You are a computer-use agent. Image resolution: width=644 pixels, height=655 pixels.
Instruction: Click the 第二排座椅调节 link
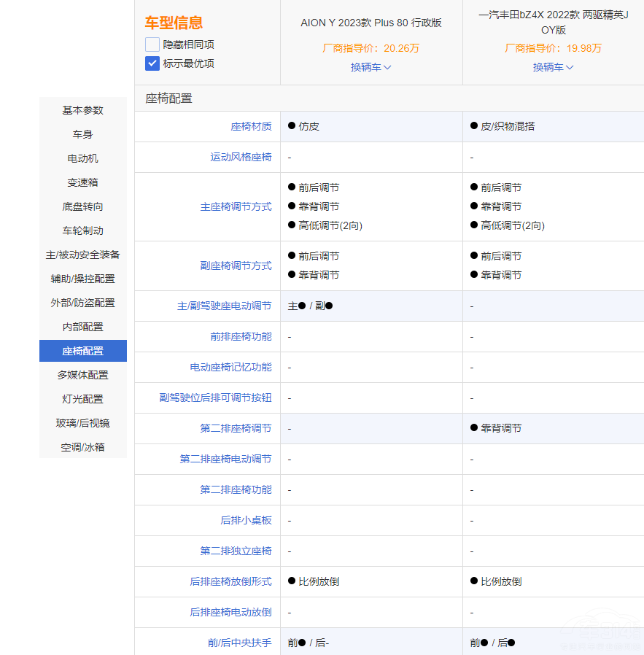pyautogui.click(x=237, y=428)
